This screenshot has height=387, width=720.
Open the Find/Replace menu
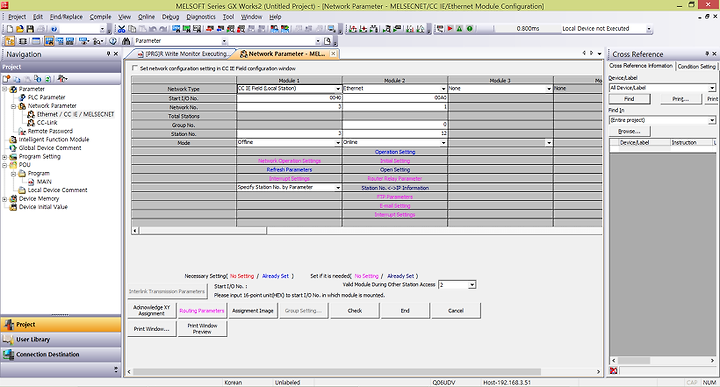(66, 17)
